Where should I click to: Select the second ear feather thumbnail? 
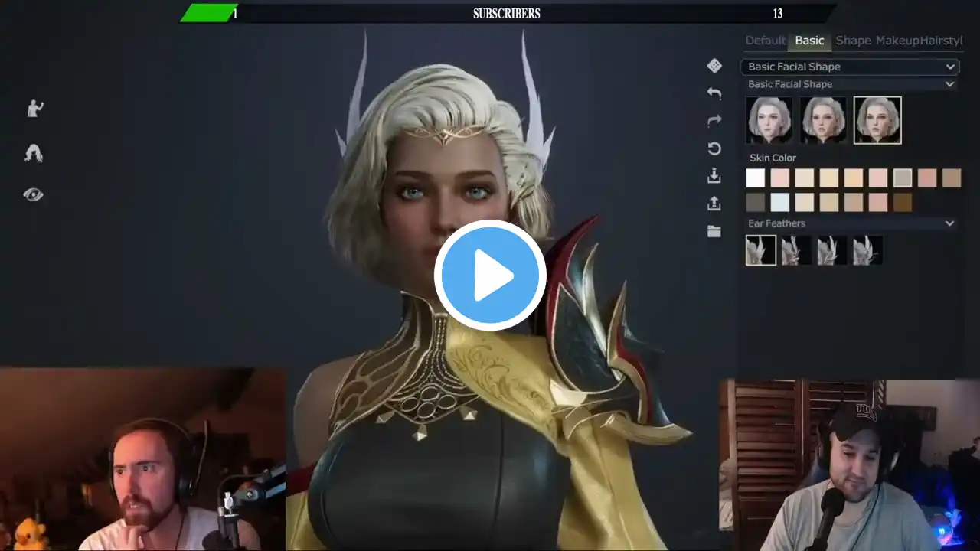pos(796,250)
